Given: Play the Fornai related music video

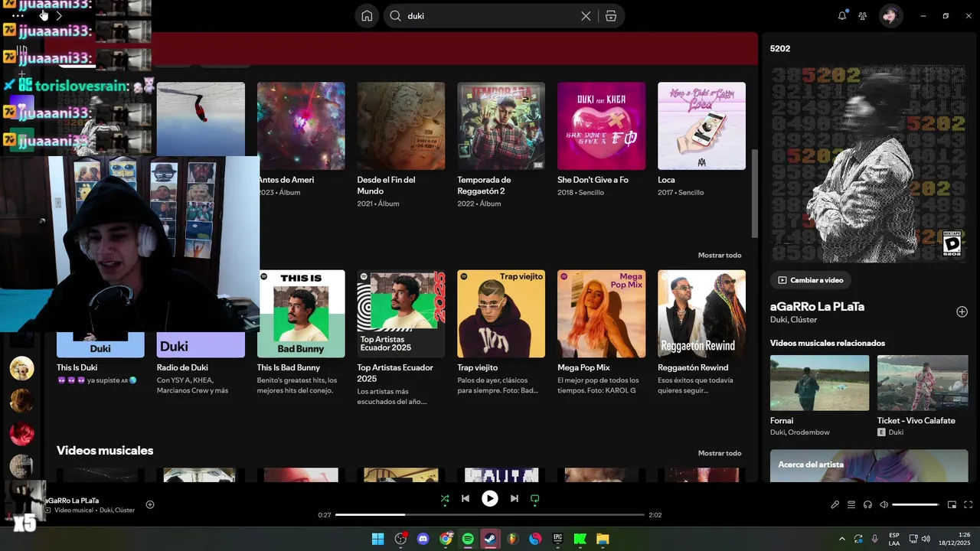Looking at the screenshot, I should (x=819, y=383).
